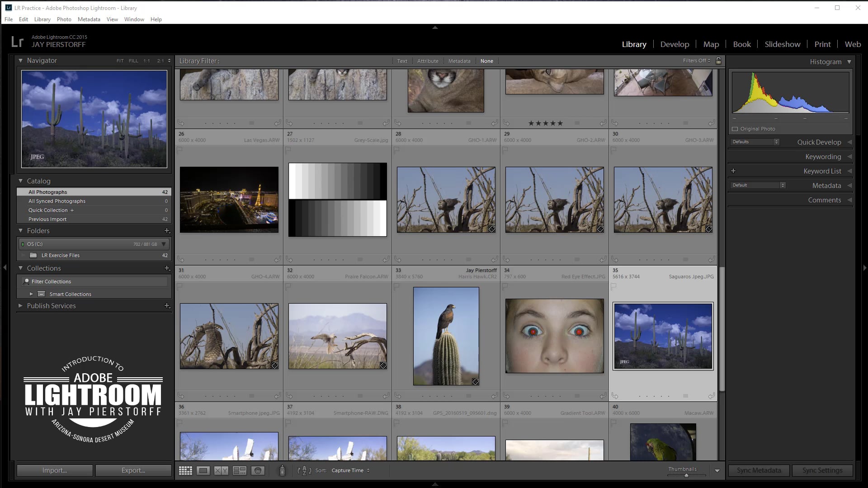Viewport: 868px width, 488px height.
Task: Open Compare view
Action: click(221, 470)
